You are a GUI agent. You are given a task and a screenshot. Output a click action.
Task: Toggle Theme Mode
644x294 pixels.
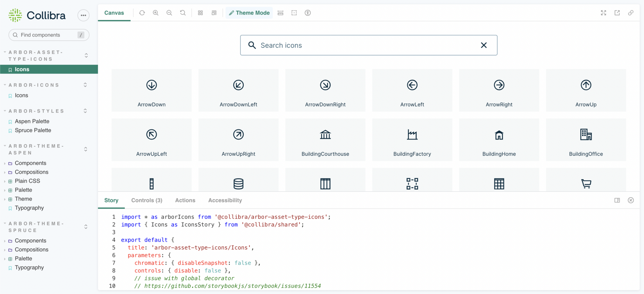249,13
